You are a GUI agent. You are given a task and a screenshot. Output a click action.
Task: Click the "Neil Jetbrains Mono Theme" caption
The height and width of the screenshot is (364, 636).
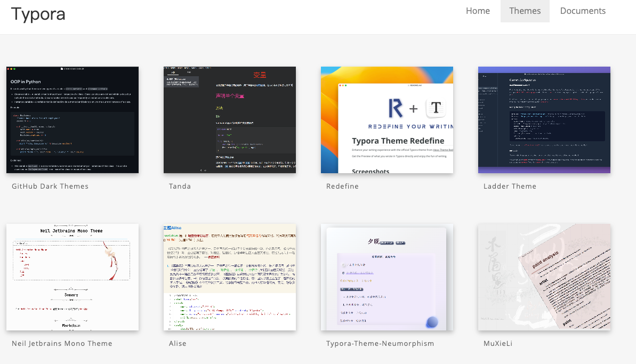[x=62, y=344]
